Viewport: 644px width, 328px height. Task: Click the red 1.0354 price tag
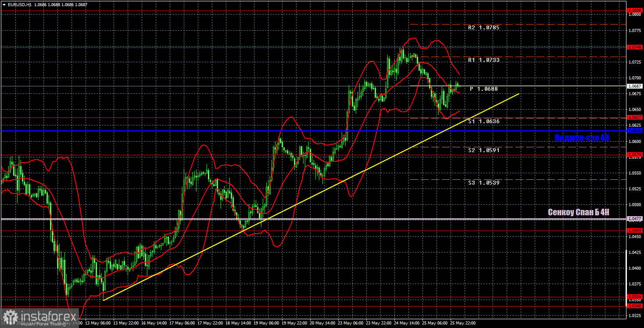(635, 297)
